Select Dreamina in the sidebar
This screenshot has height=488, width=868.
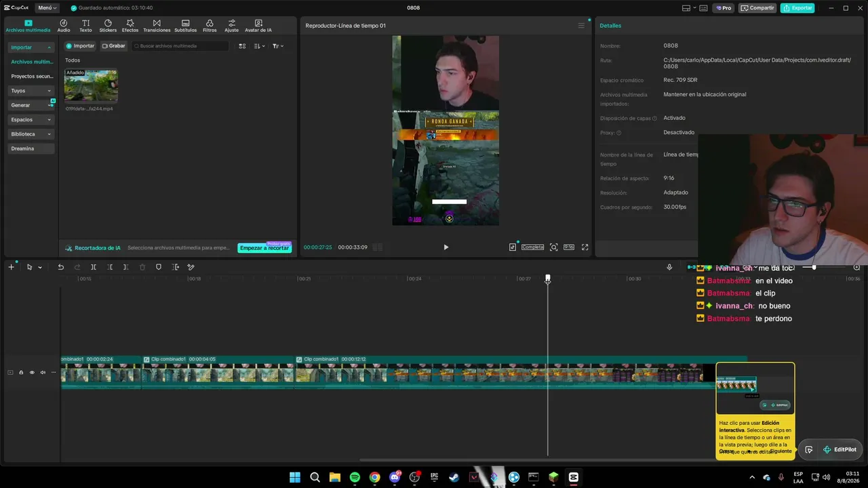click(31, 148)
